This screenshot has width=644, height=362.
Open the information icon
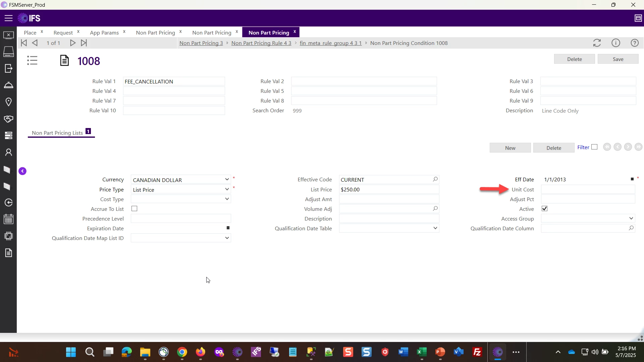click(616, 43)
